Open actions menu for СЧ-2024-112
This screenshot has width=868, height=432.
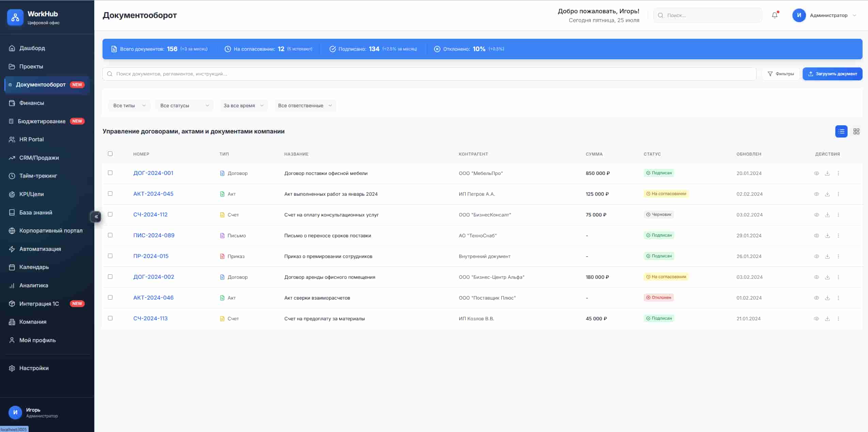pos(838,214)
